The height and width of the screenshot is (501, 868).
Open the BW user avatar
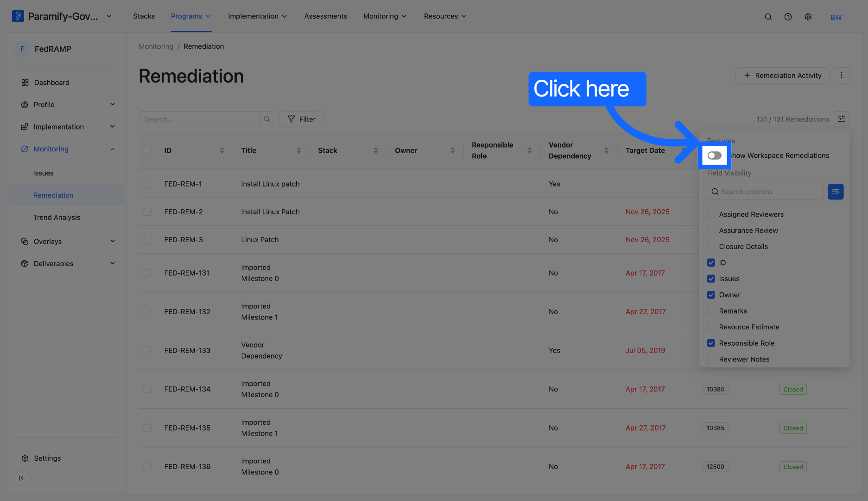click(x=836, y=17)
